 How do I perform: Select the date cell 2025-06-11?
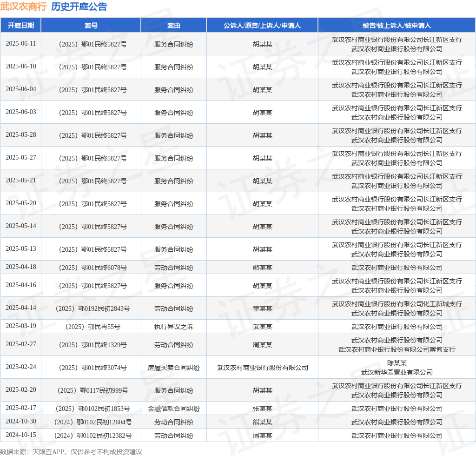21,44
